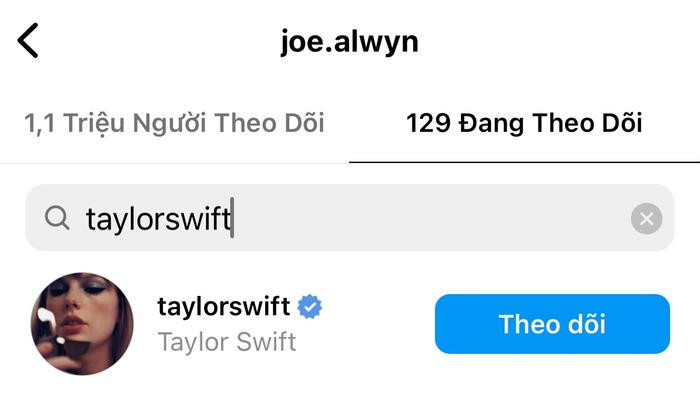
Task: Follow taylorswift with the Theo dõi button
Action: (x=552, y=324)
